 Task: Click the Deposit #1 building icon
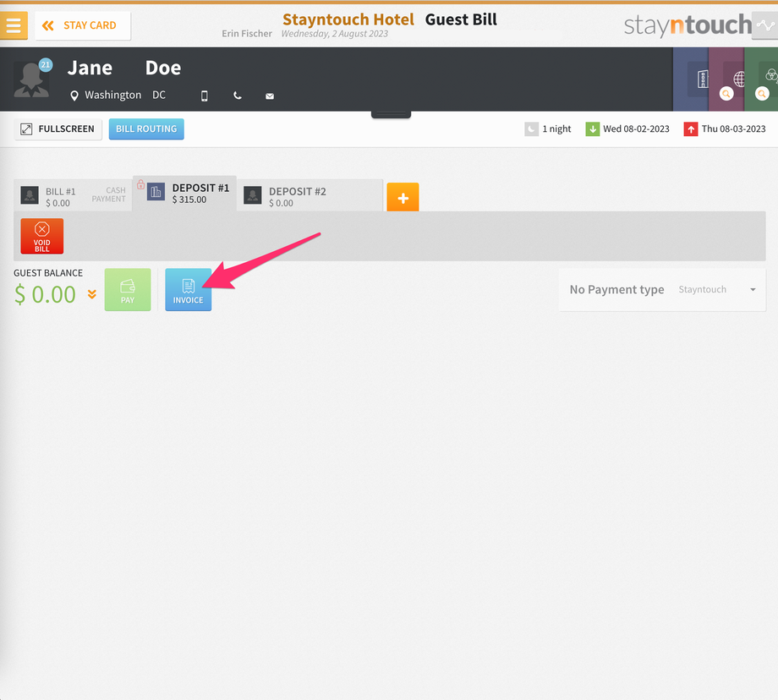[156, 192]
